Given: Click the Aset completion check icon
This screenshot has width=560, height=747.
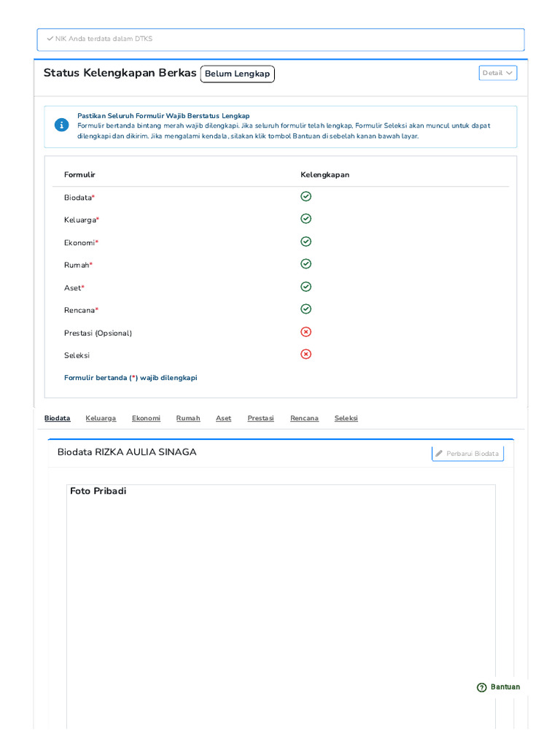Looking at the screenshot, I should (x=306, y=287).
